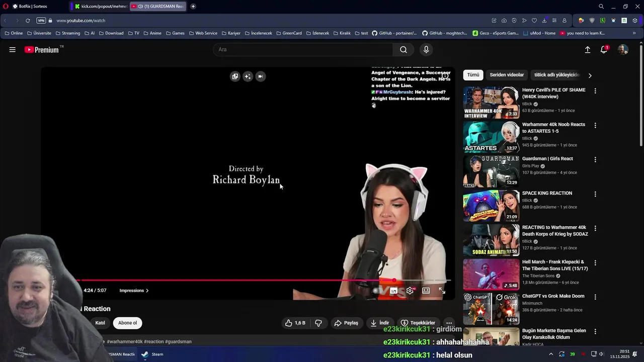Screen dimensions: 644x362
Task: Open more actions three-dot menu under video
Action: pyautogui.click(x=449, y=323)
